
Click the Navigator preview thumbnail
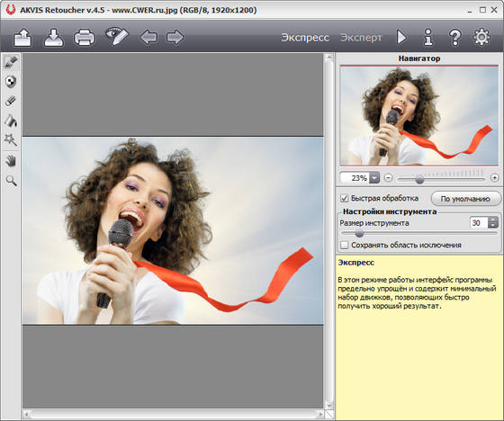419,116
